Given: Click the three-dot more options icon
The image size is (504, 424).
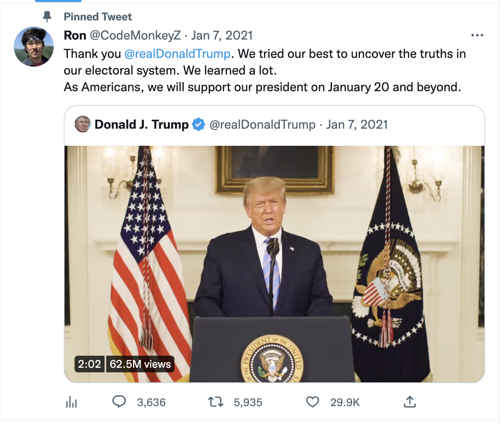Looking at the screenshot, I should pos(477,35).
